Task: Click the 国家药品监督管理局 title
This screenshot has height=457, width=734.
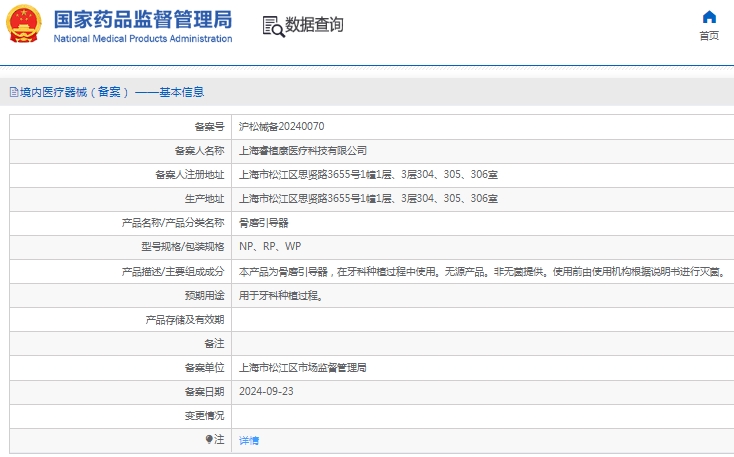Action: 143,20
